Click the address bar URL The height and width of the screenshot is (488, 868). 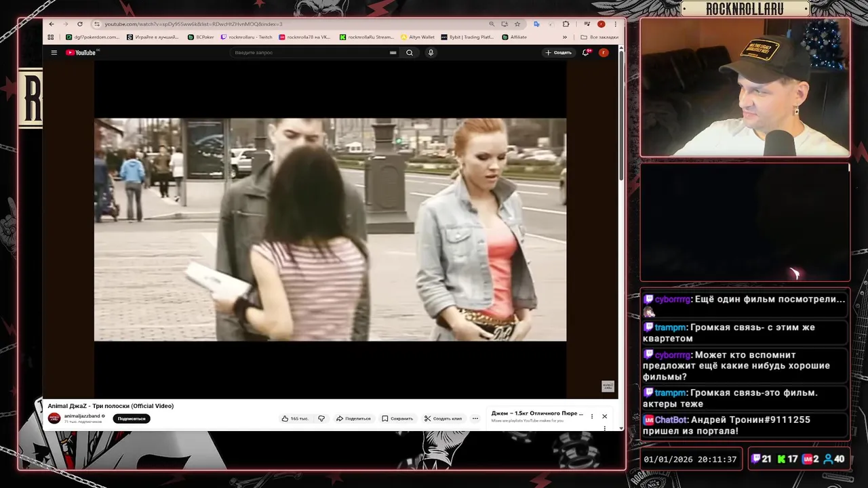pos(193,24)
